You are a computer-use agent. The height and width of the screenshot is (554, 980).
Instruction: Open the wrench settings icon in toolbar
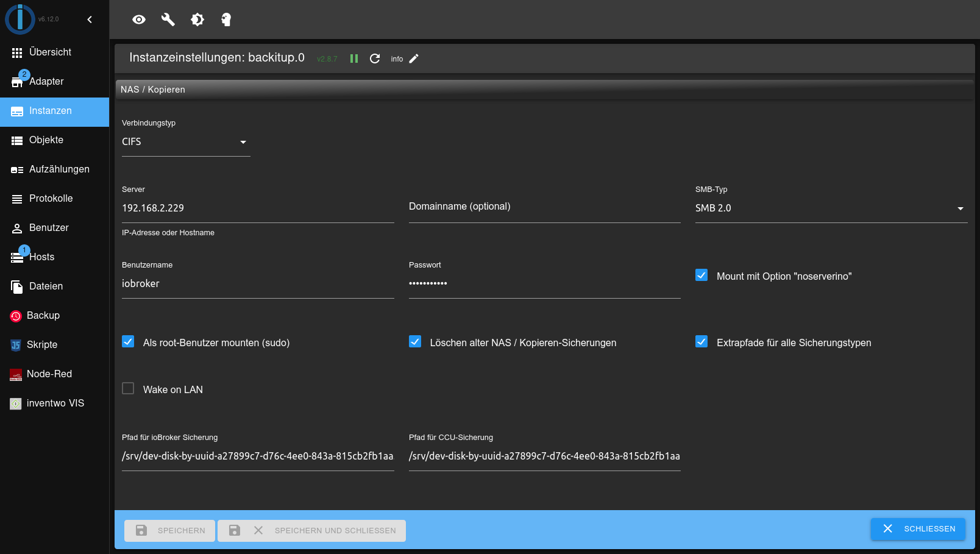pos(168,20)
